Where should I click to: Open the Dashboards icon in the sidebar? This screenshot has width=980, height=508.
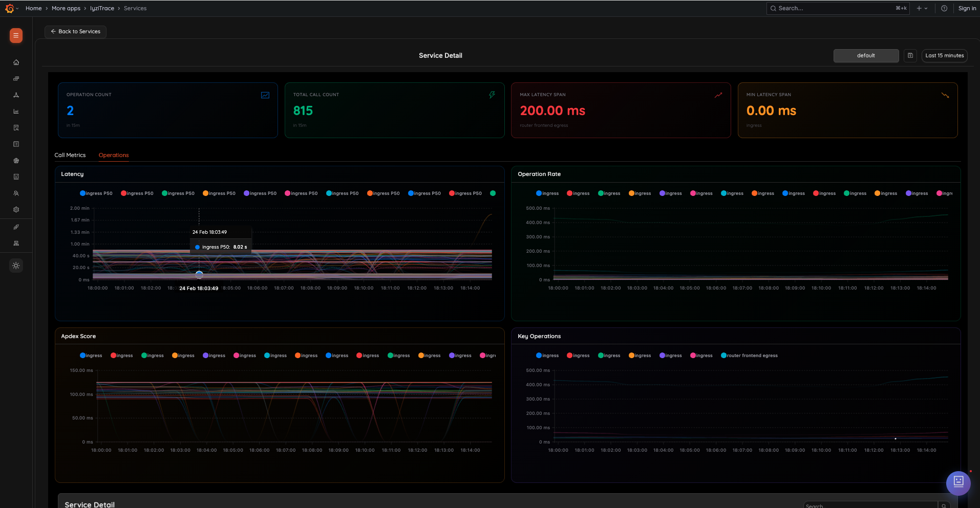coord(16,78)
